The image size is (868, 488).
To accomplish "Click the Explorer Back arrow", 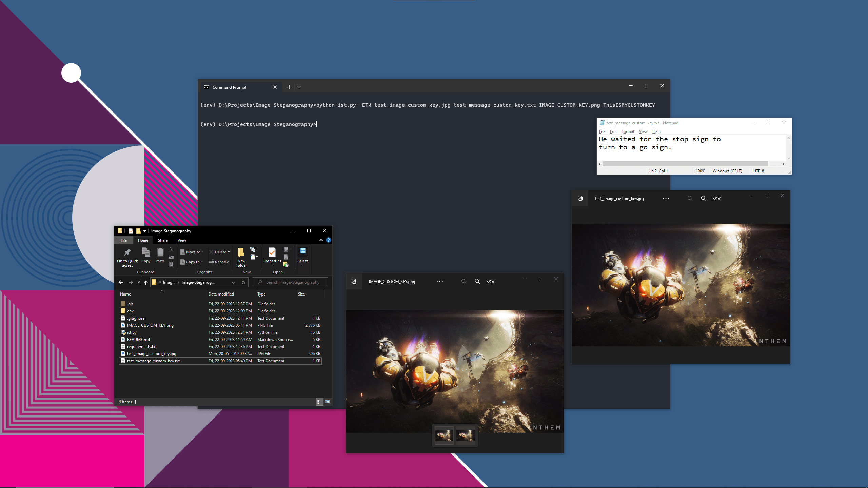I will click(x=121, y=282).
